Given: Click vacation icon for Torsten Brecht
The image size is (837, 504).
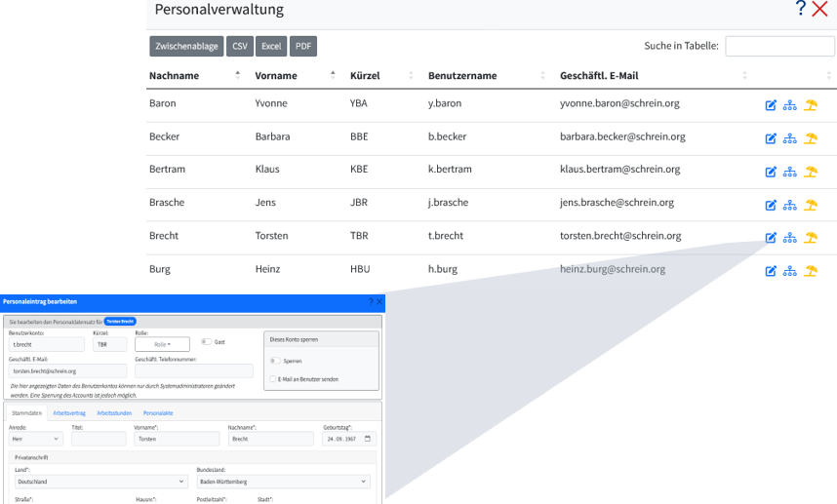Looking at the screenshot, I should [811, 238].
